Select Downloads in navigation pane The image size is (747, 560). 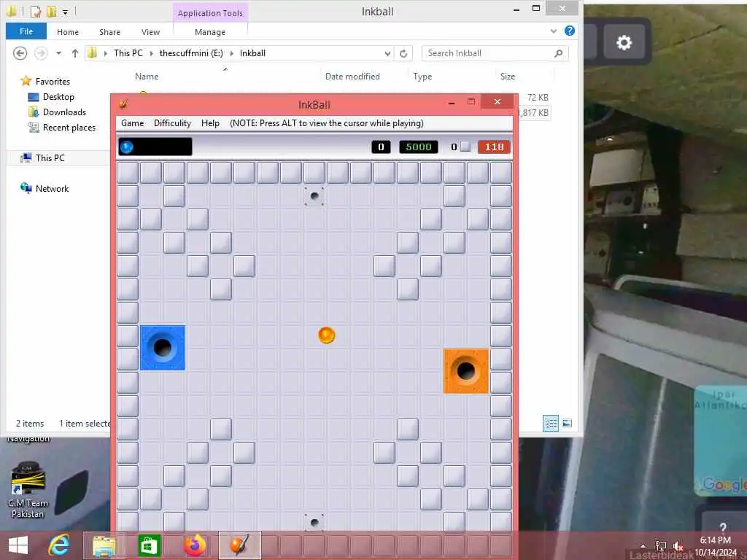(64, 112)
